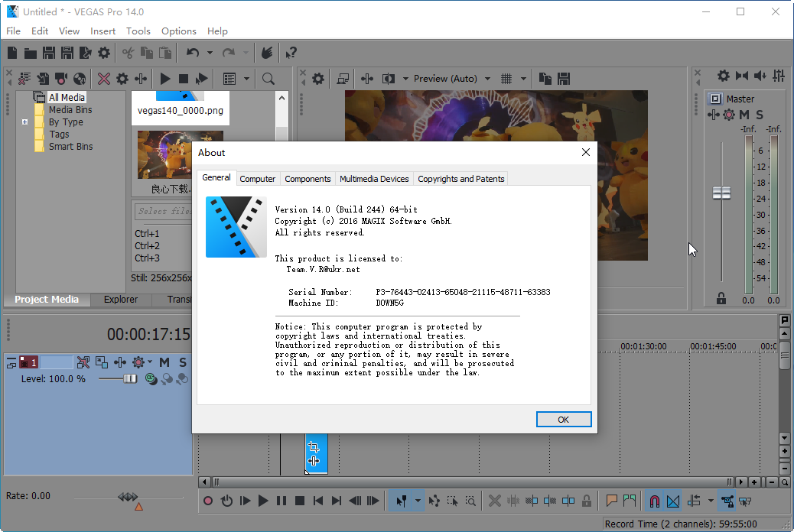Toggle Mute on Master bus
794x532 pixels.
point(744,115)
